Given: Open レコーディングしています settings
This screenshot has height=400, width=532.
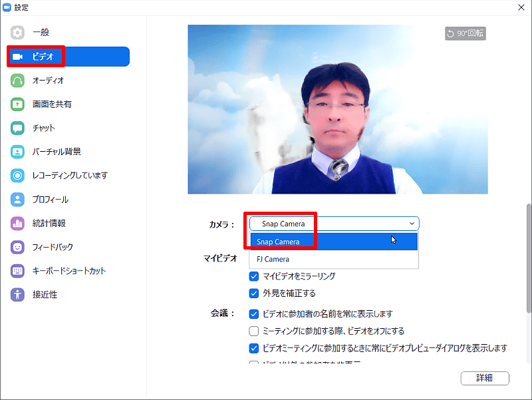Looking at the screenshot, I should (x=70, y=176).
